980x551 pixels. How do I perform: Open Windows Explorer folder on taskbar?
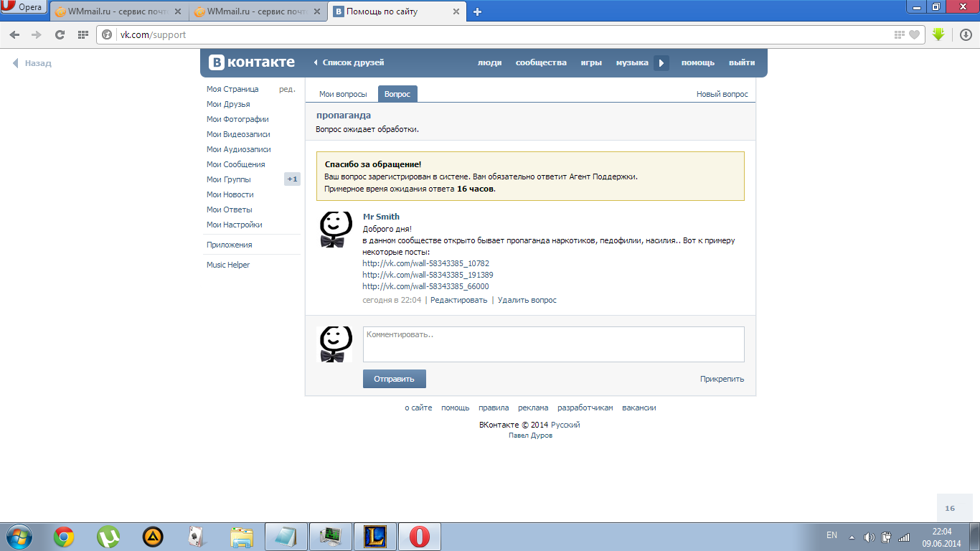[242, 537]
